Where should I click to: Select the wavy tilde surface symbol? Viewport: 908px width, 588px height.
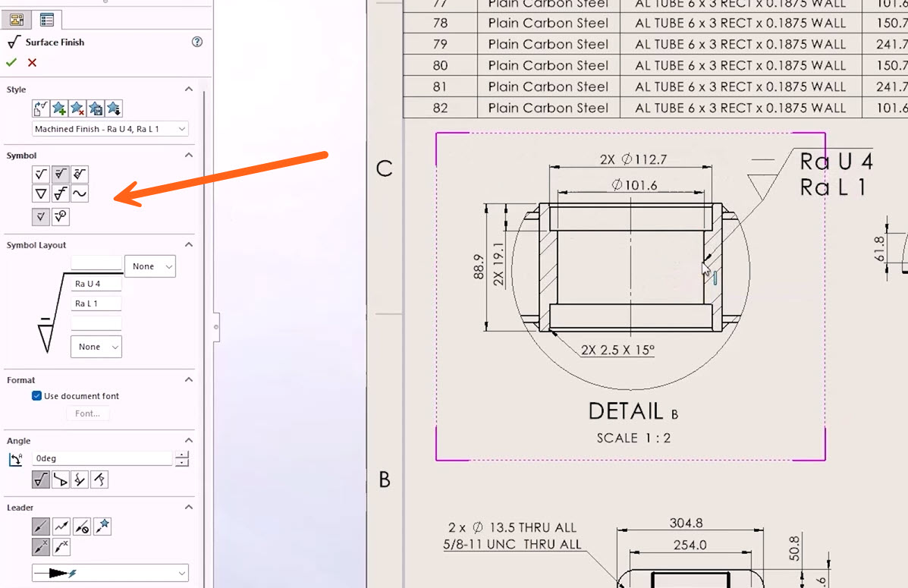coord(80,193)
